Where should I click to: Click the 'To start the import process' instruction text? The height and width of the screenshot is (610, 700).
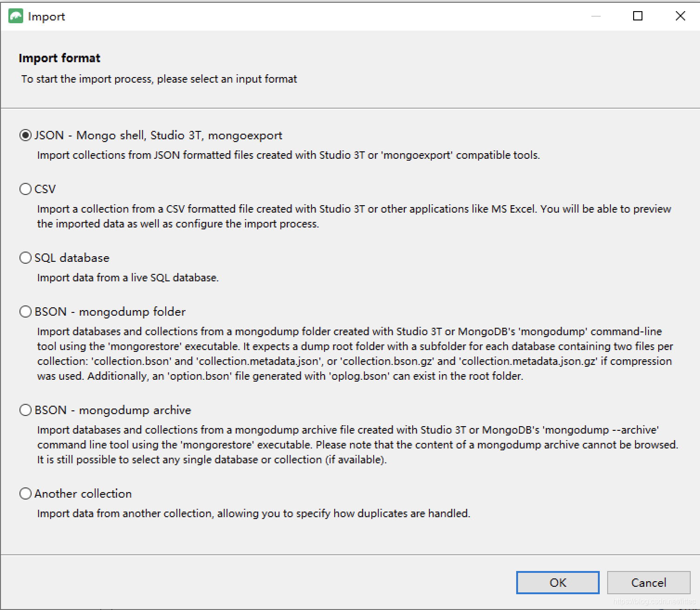click(x=159, y=79)
